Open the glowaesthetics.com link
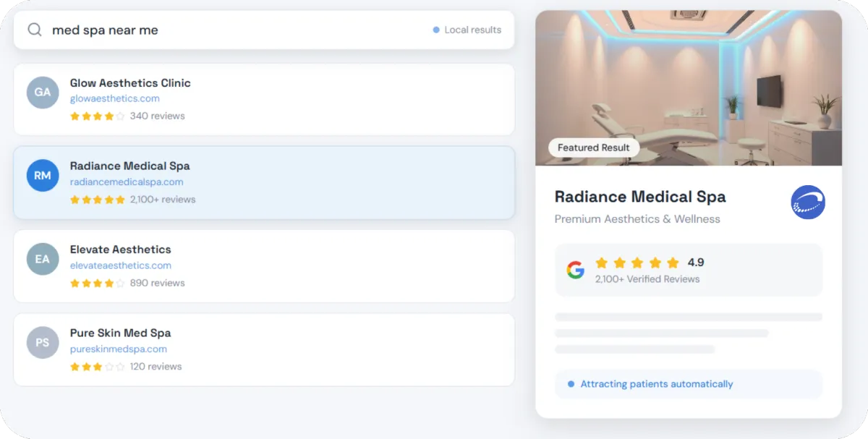Viewport: 868px width, 439px height. pos(115,98)
